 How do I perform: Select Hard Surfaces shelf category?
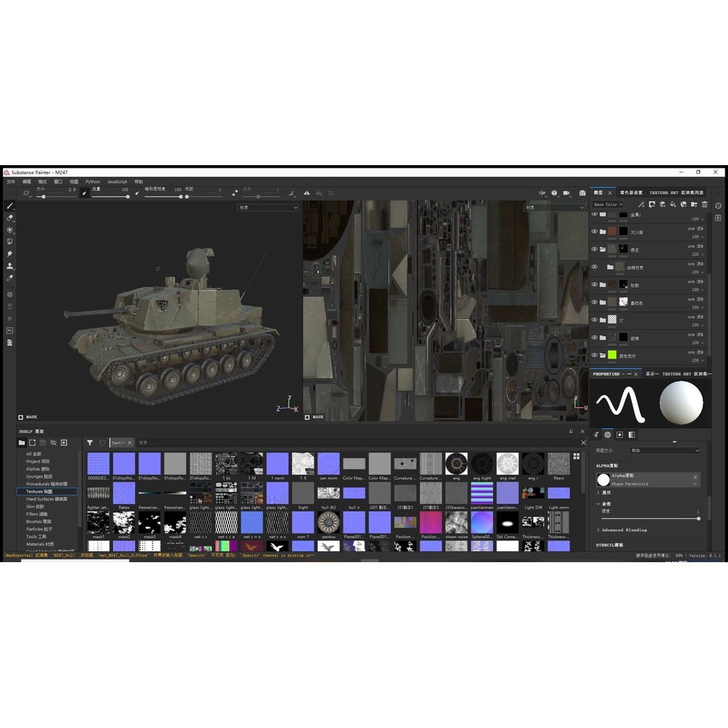click(x=47, y=499)
